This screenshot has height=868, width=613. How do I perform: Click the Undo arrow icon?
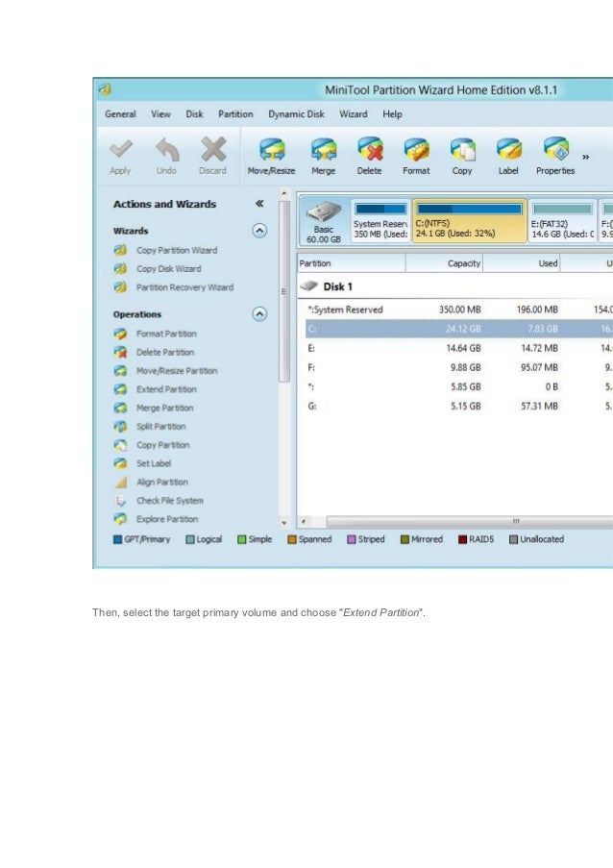click(166, 149)
